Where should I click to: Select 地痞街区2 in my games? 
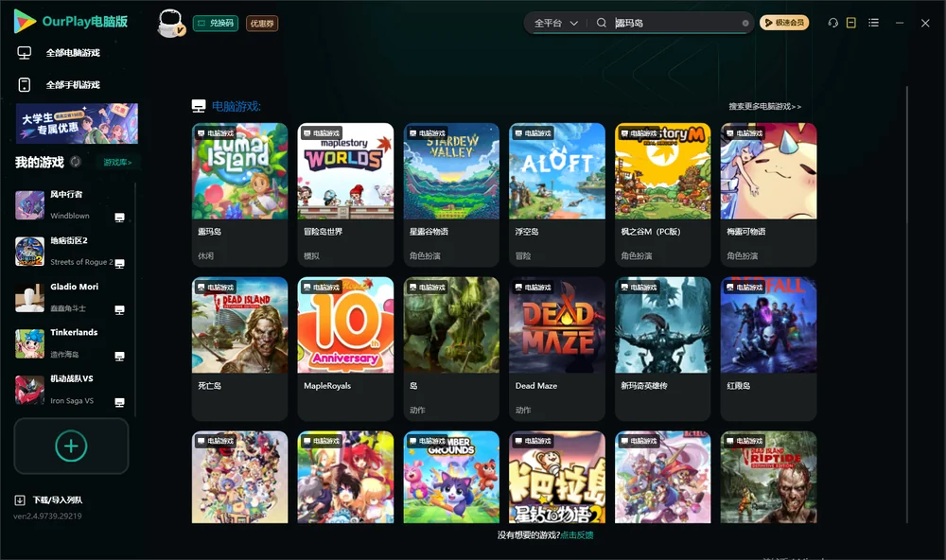(71, 251)
